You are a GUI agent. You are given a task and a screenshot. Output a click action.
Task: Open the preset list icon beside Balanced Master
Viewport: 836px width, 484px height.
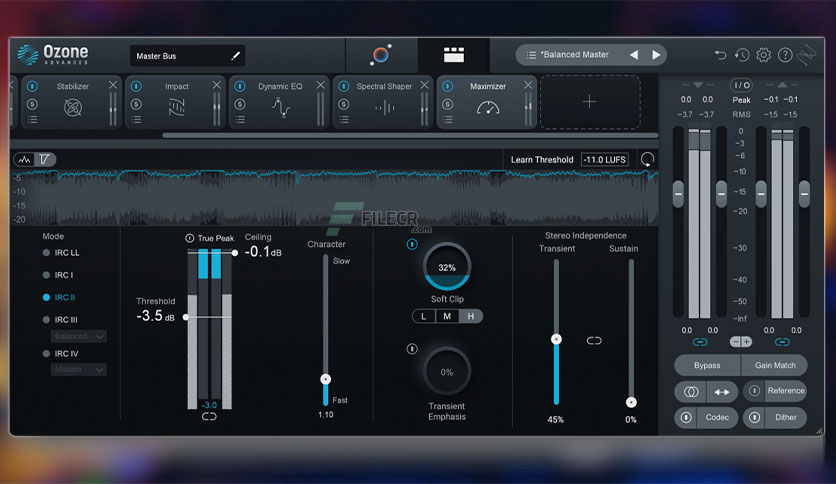(x=531, y=55)
